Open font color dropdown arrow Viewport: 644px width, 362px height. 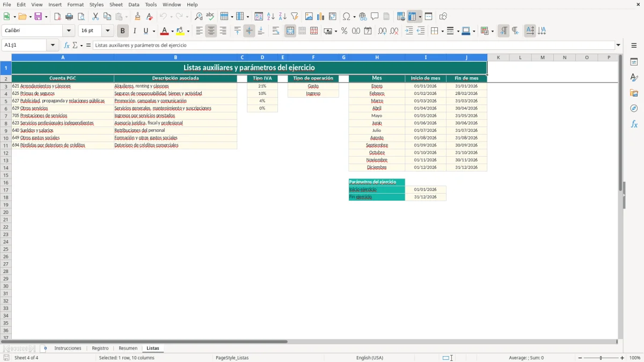pyautogui.click(x=172, y=31)
